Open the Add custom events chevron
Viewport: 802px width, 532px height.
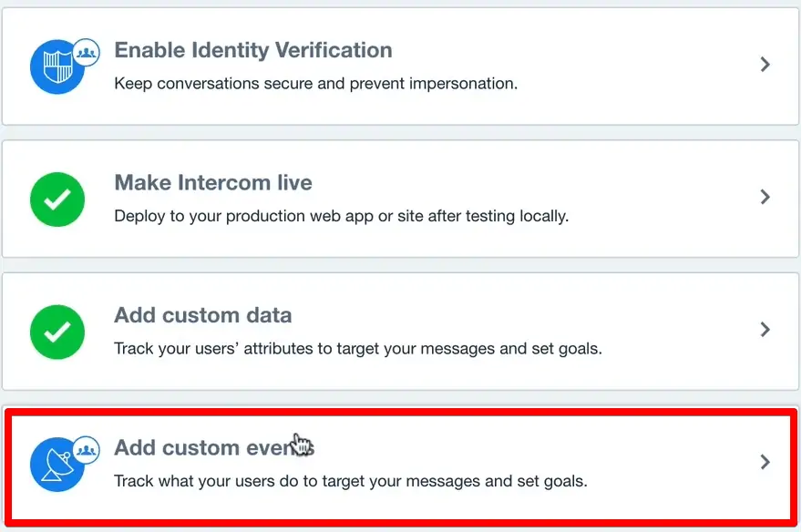[764, 462]
